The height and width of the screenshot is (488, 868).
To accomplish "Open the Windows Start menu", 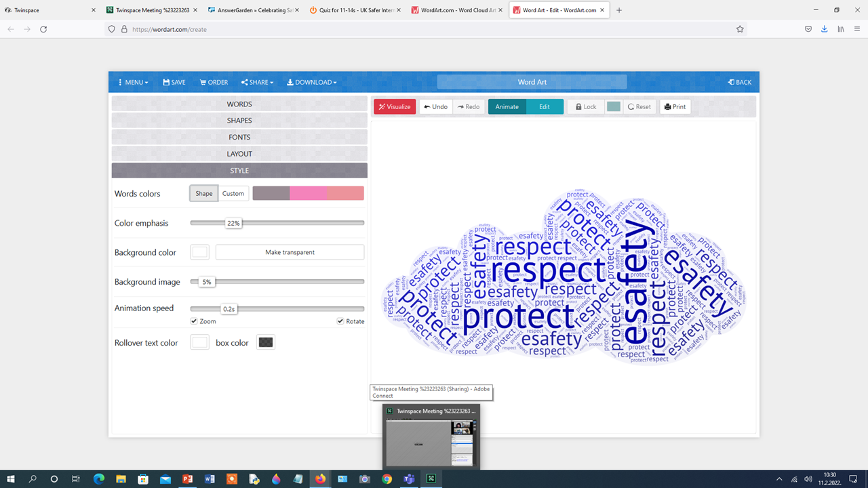I will tap(11, 479).
